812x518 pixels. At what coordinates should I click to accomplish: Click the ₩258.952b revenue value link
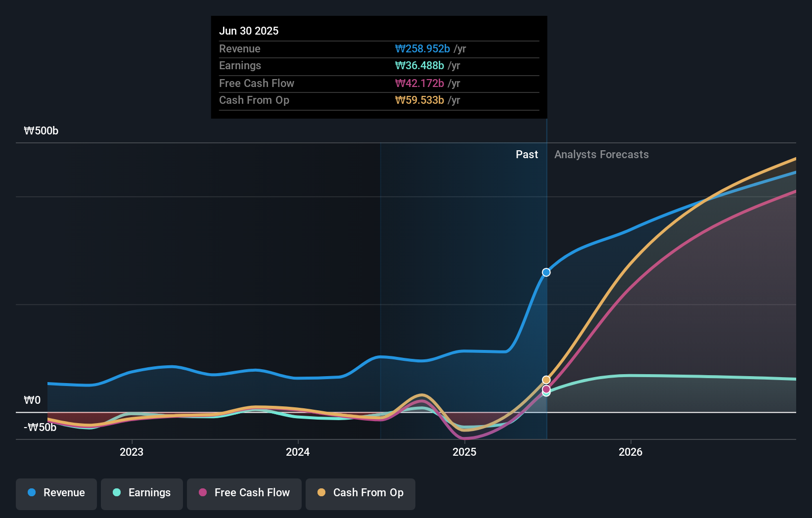pyautogui.click(x=423, y=49)
